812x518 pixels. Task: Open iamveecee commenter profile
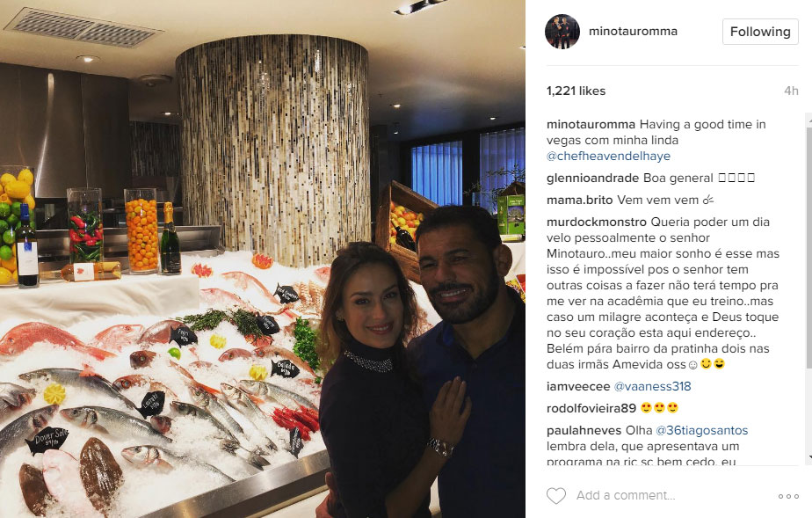pos(578,386)
